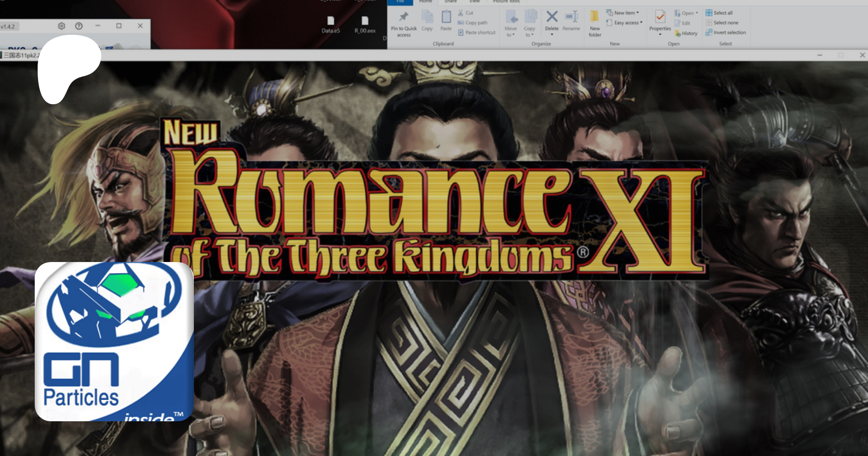This screenshot has height=456, width=868.
Task: Click the Delete X icon
Action: click(x=552, y=17)
